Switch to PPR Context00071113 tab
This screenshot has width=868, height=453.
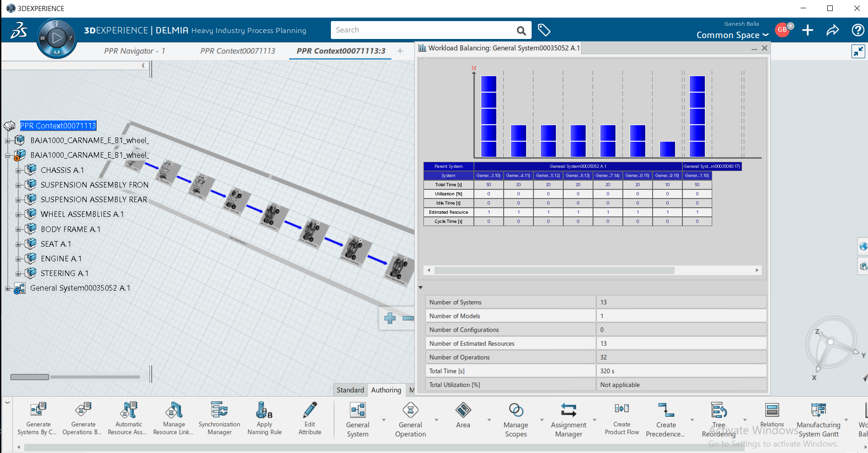tap(237, 51)
